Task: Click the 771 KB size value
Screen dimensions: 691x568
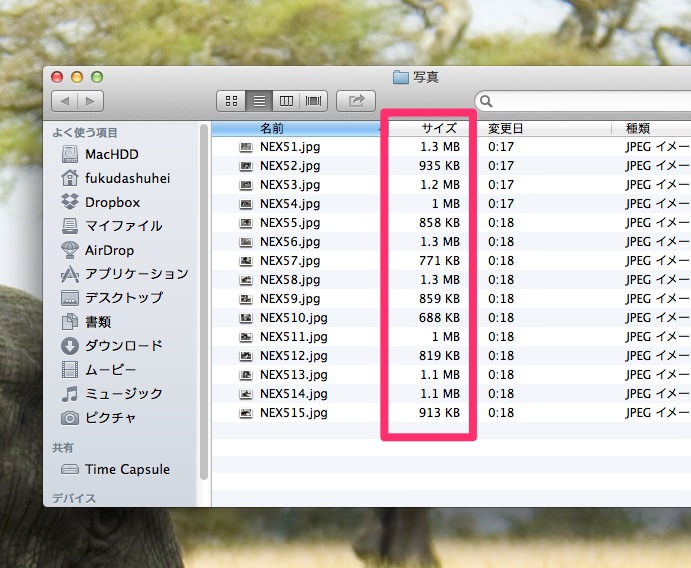Action: (x=439, y=260)
